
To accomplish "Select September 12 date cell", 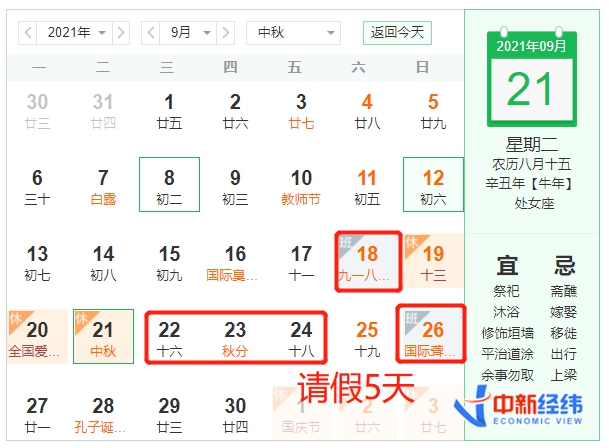I will 433,185.
